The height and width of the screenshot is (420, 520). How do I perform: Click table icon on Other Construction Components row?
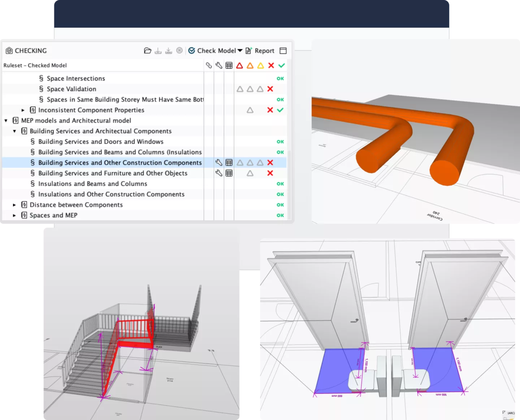[229, 162]
